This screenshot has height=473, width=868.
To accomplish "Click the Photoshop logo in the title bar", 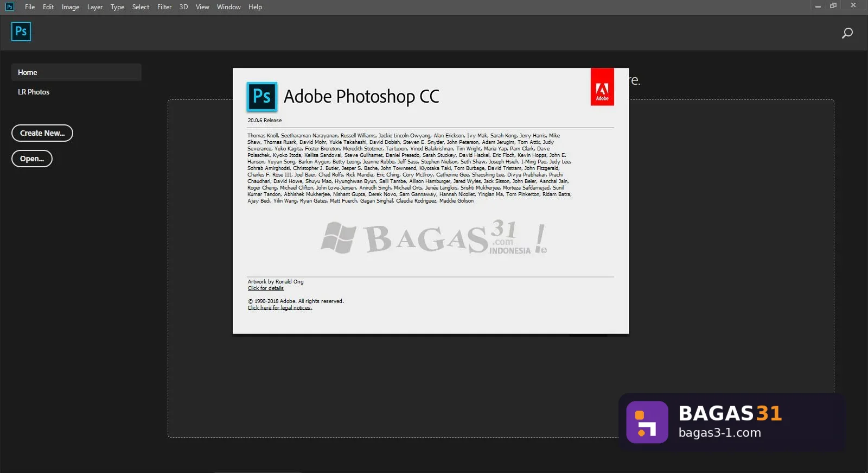I will point(10,7).
